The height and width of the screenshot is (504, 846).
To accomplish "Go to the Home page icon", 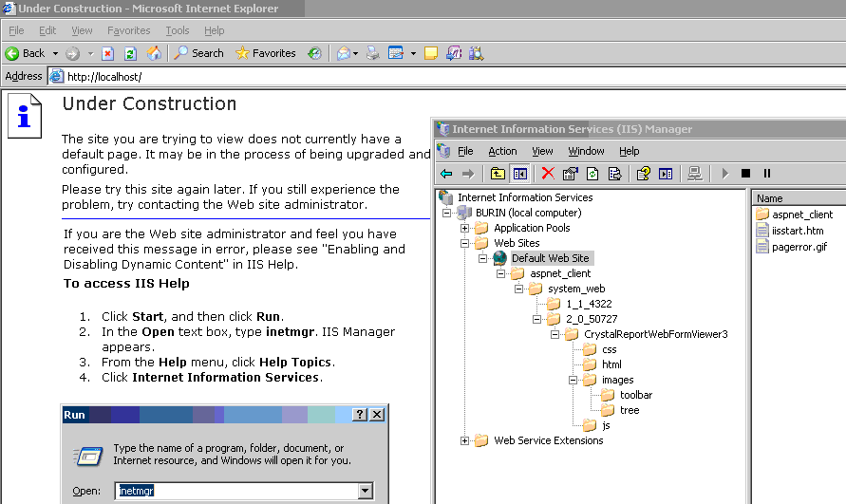I will pos(154,53).
